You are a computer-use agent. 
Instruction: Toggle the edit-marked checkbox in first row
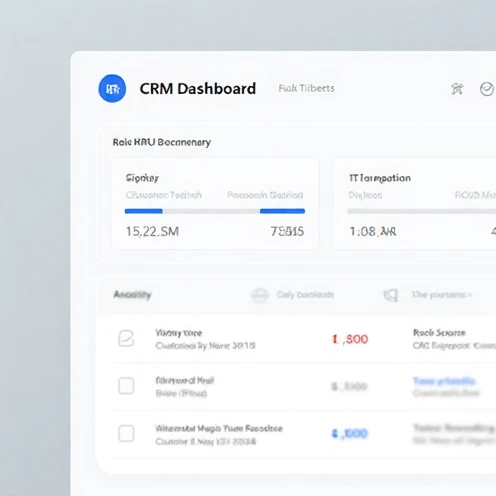click(126, 339)
